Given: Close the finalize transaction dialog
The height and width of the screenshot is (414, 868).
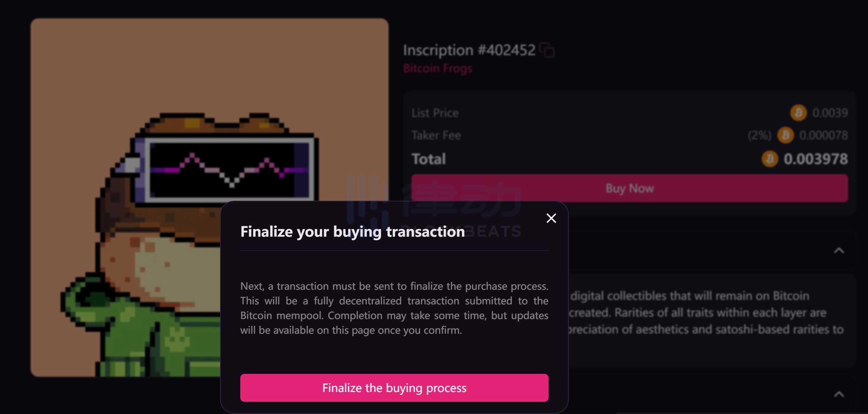Looking at the screenshot, I should pos(551,218).
